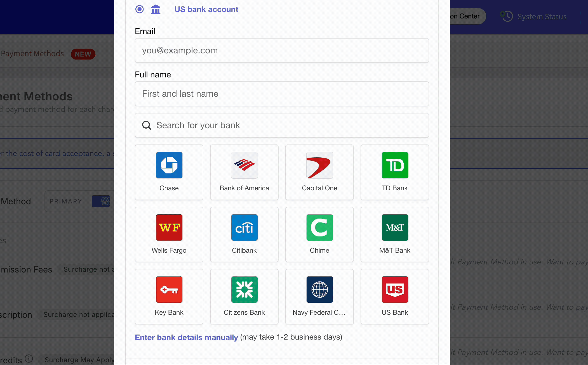Open Enter bank details manually link

[x=186, y=337]
